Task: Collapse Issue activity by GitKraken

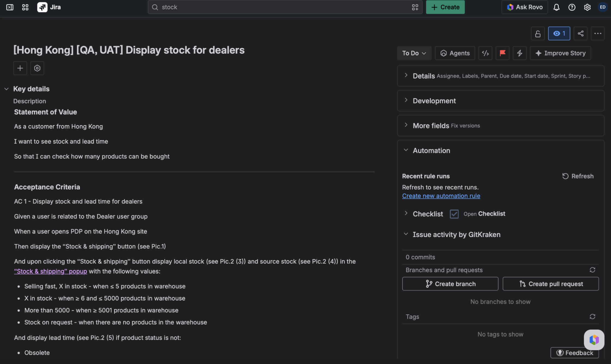Action: [406, 234]
